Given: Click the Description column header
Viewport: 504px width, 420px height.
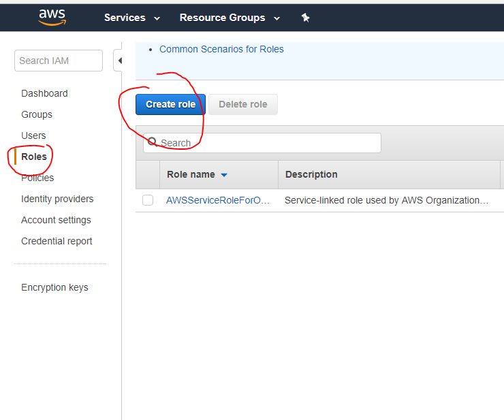Looking at the screenshot, I should point(389,174).
